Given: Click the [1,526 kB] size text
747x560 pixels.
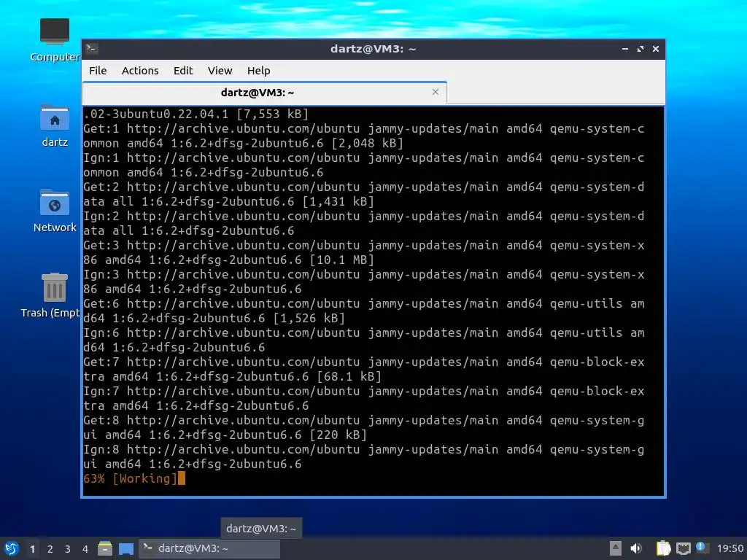Looking at the screenshot, I should (x=309, y=318).
